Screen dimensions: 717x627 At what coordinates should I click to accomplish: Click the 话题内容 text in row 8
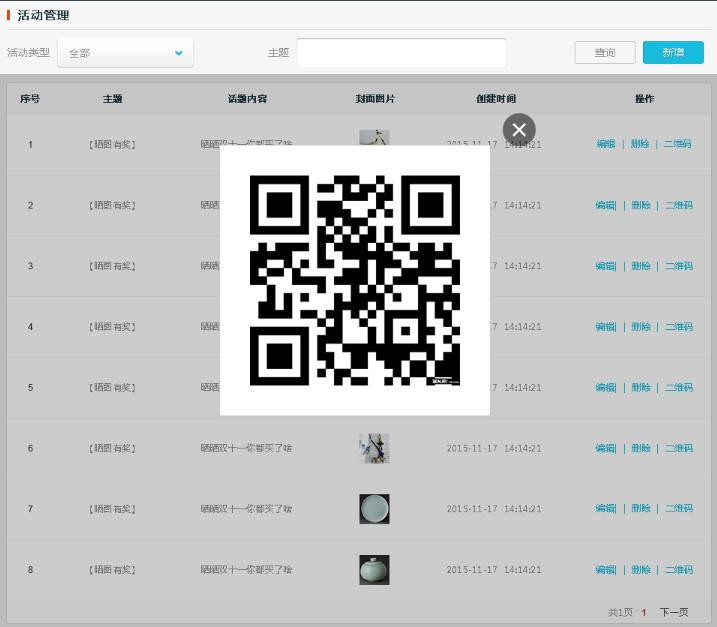click(246, 570)
